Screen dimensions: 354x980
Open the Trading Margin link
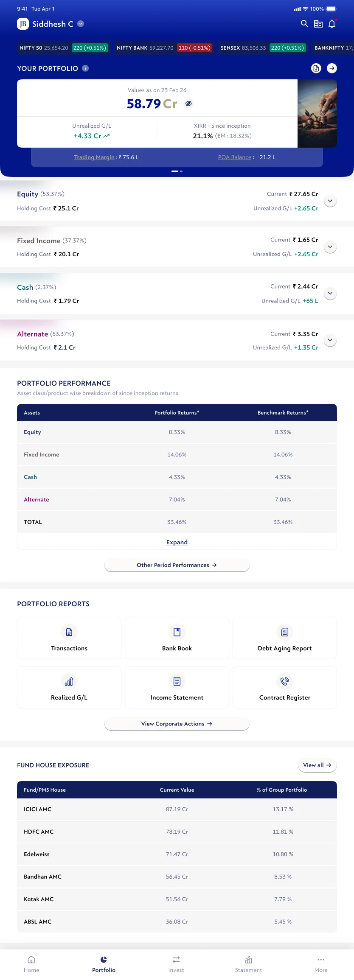point(94,157)
